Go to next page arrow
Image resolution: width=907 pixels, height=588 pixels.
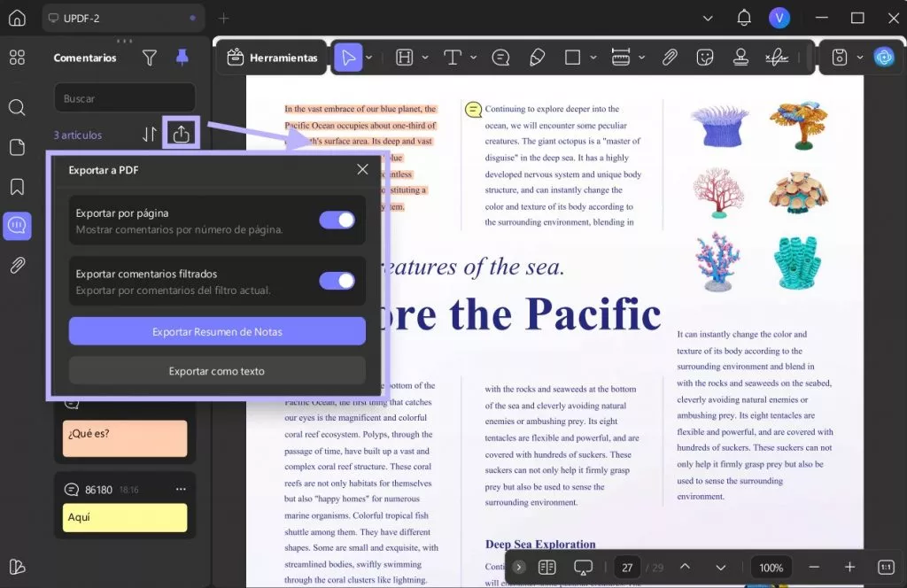pos(720,567)
